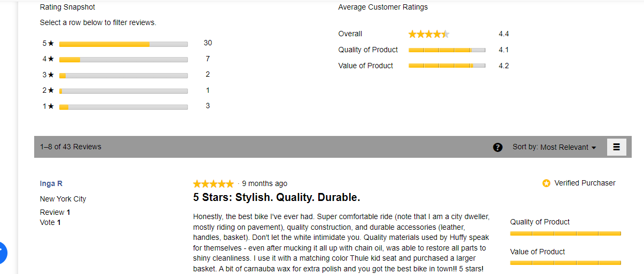Click the caret arrow beside Most Relevant

click(594, 148)
